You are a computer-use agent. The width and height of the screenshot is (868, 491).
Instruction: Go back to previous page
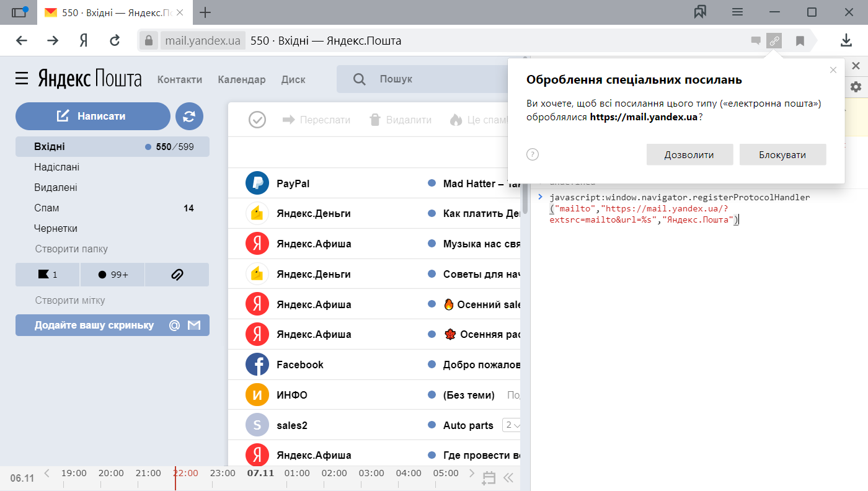point(22,41)
